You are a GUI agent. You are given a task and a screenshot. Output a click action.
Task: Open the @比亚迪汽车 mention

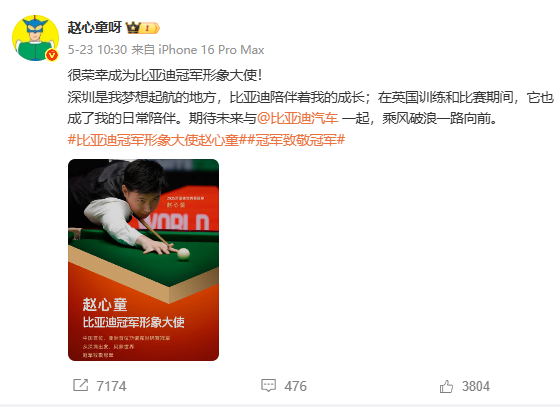coord(298,118)
